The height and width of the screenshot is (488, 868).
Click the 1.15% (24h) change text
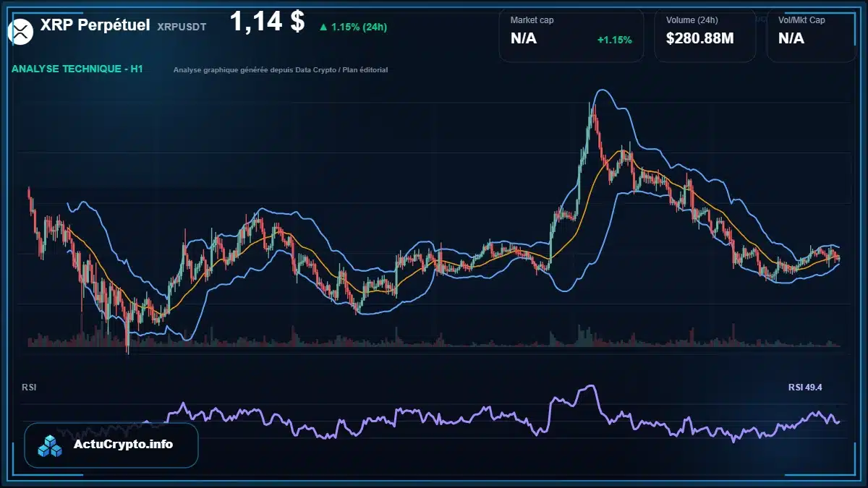coord(359,27)
